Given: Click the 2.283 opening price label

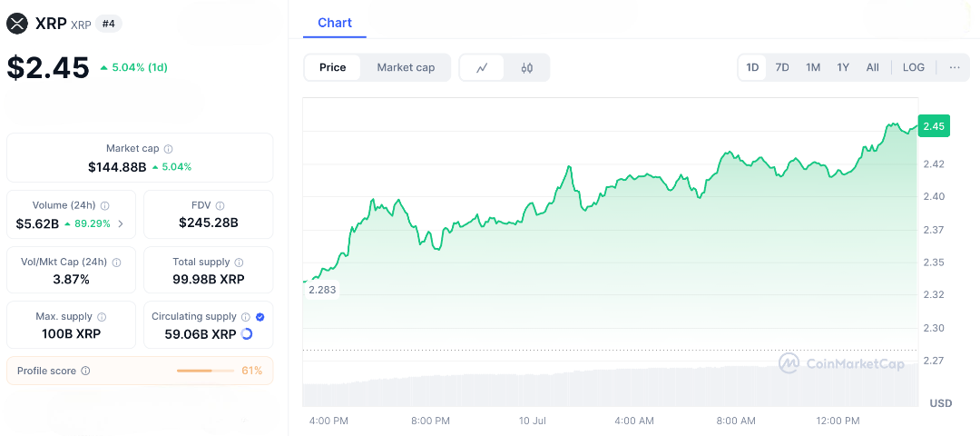Looking at the screenshot, I should (322, 290).
